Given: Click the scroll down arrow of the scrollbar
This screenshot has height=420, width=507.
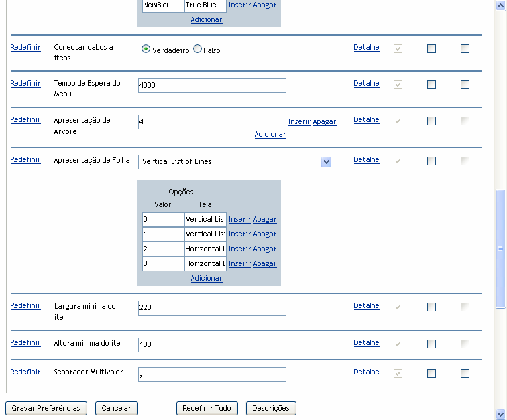Looking at the screenshot, I should click(500, 413).
